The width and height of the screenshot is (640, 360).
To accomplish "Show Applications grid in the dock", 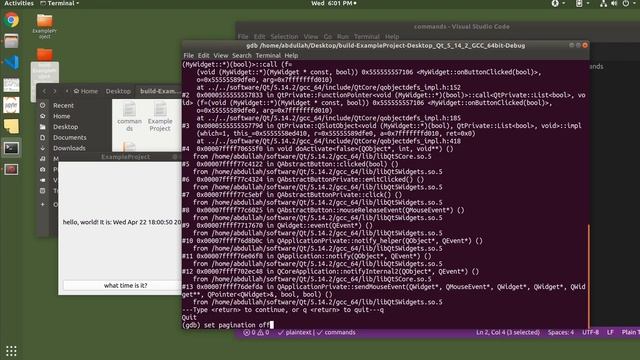I will point(11,351).
